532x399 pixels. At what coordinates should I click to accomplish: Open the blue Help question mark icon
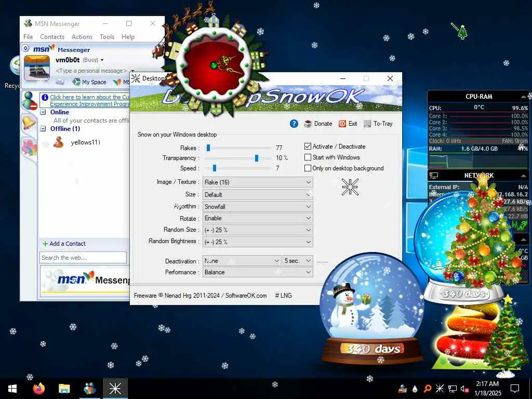pyautogui.click(x=294, y=124)
